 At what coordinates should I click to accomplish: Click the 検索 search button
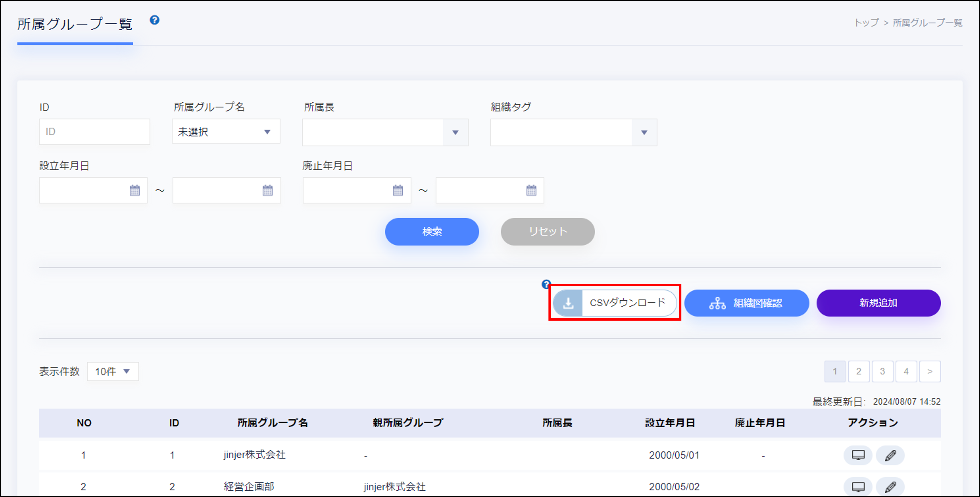(432, 231)
